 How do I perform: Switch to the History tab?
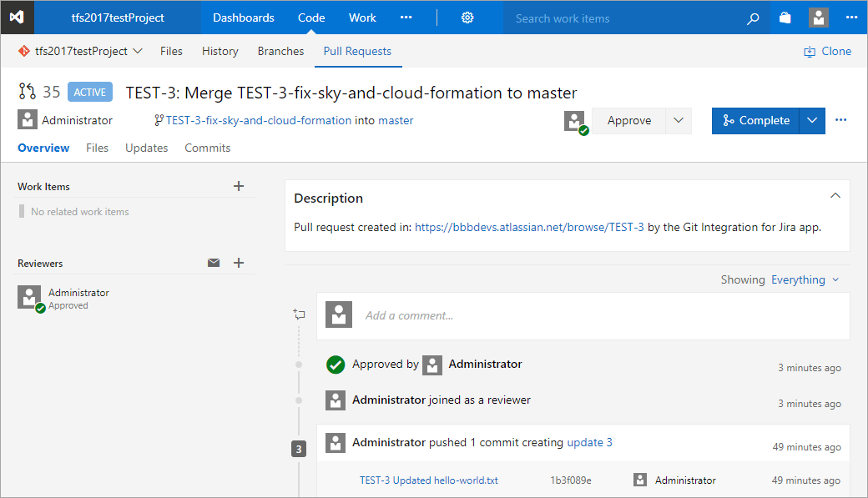(x=220, y=51)
